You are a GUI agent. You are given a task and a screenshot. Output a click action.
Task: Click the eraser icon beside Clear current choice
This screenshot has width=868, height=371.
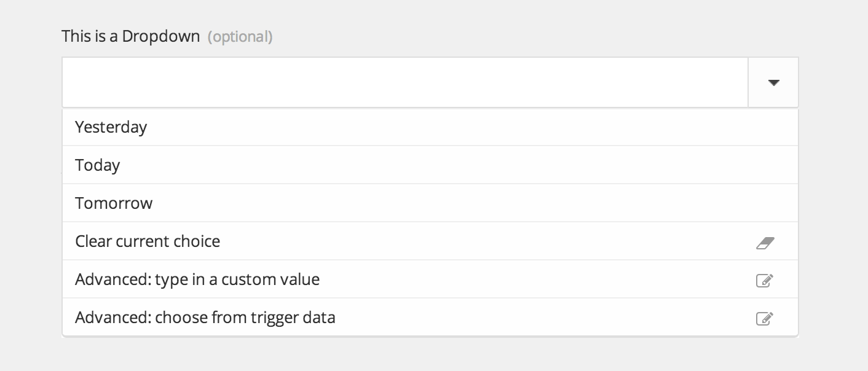[765, 243]
